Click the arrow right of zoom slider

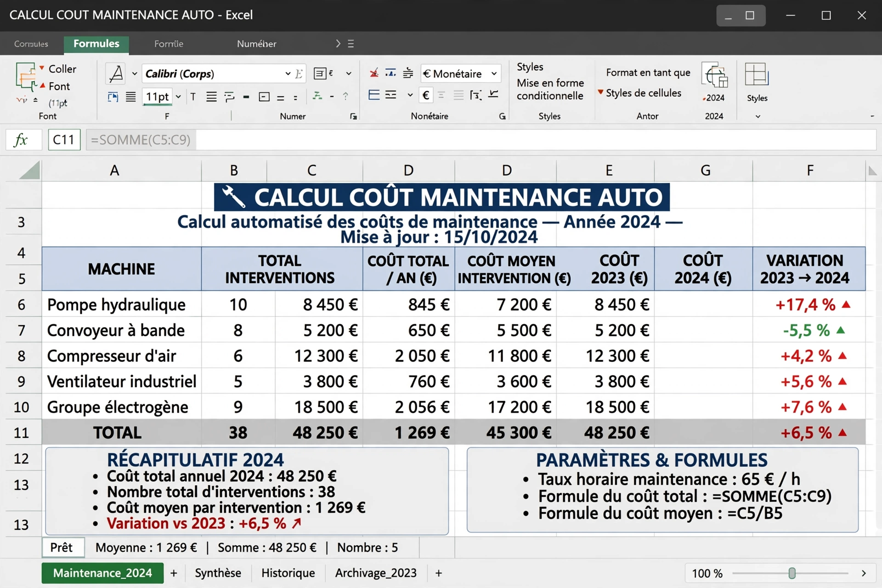(864, 573)
